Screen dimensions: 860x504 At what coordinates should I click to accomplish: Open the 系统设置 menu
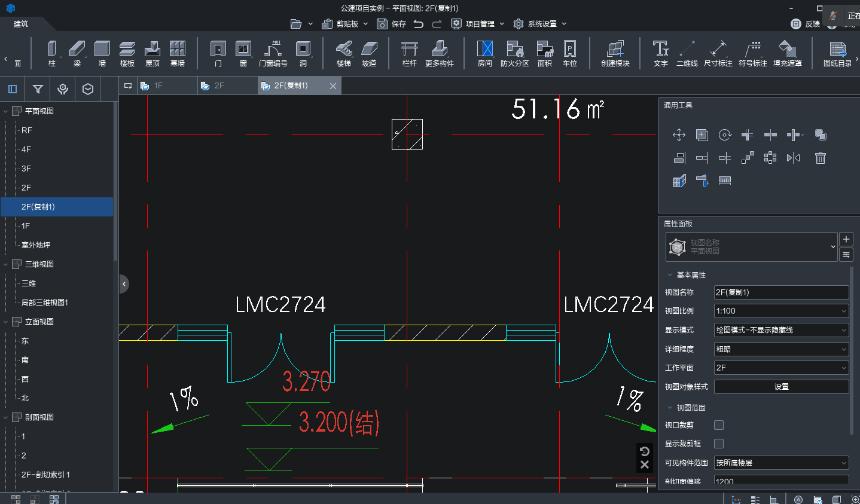540,24
